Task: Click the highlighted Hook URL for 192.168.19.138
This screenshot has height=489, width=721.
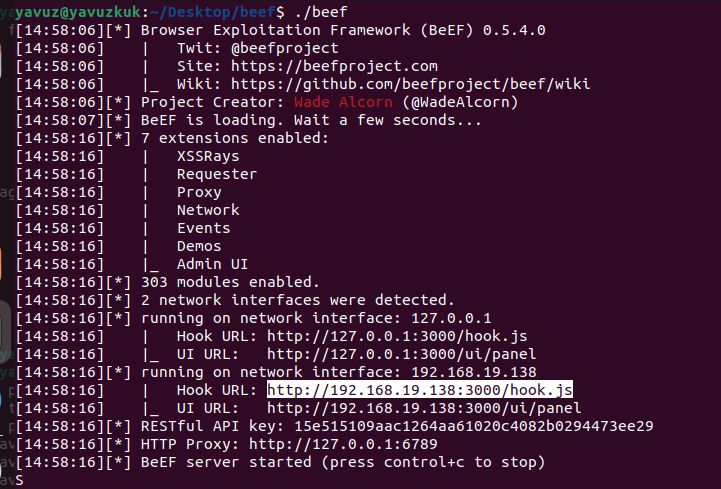Action: 420,390
